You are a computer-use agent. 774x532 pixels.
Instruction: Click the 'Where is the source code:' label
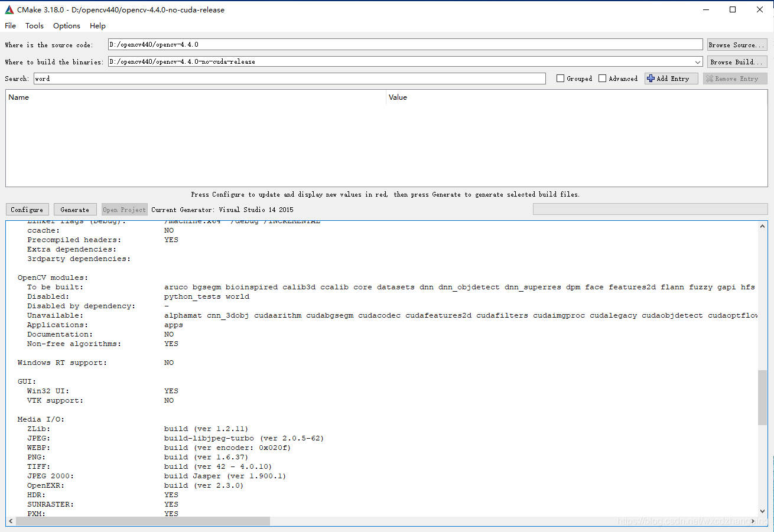[49, 45]
